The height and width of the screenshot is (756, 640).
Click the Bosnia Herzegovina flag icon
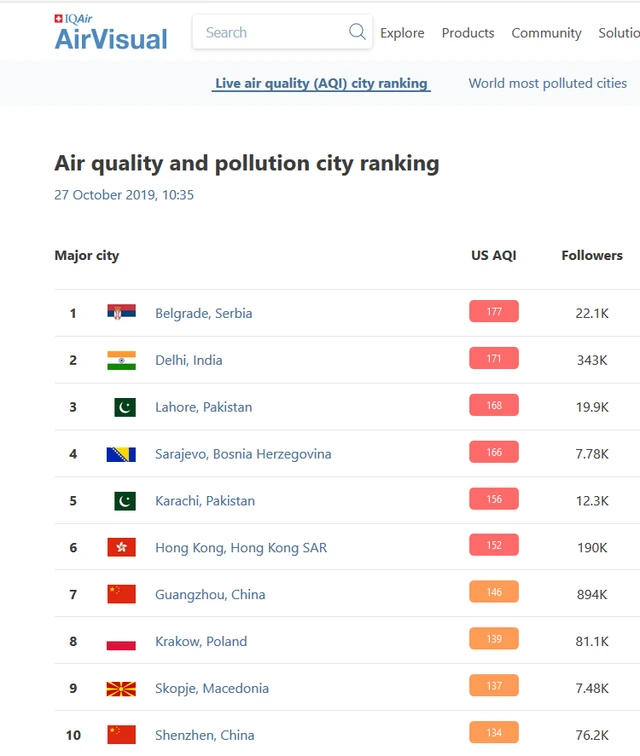[x=121, y=454]
